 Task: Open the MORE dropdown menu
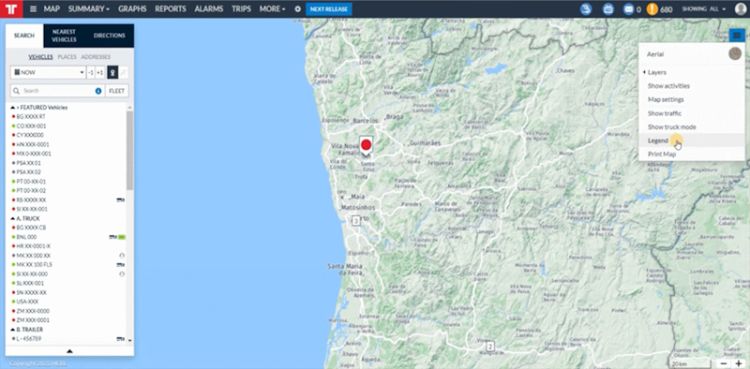[272, 9]
